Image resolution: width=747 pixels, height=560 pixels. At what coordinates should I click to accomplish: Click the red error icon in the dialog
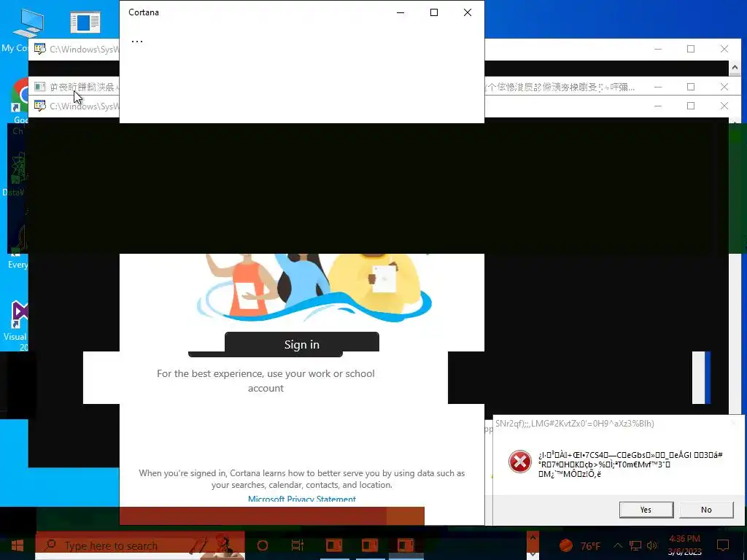(519, 462)
